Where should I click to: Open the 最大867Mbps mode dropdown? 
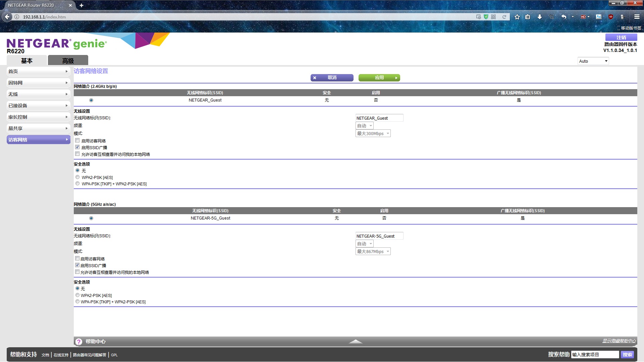pos(373,251)
